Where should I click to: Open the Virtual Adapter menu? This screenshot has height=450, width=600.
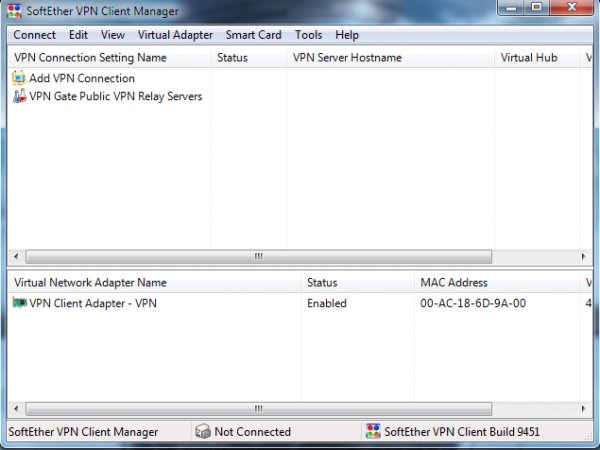coord(175,35)
